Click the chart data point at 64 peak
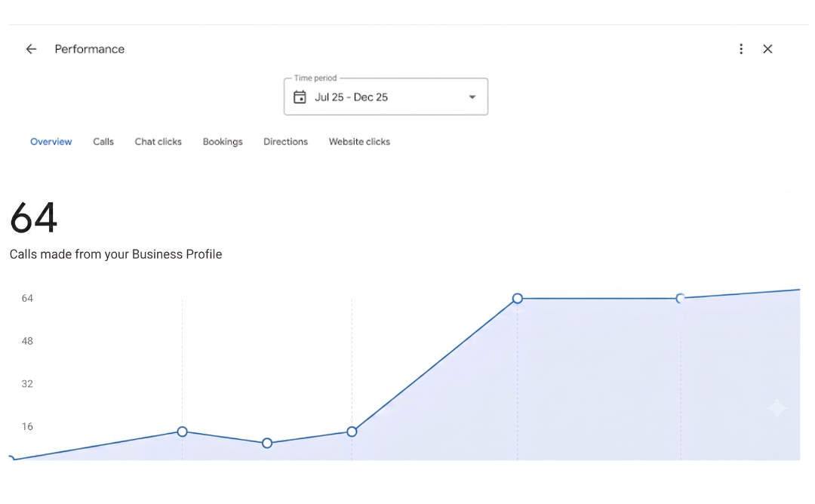This screenshot has height=504, width=815. pos(517,298)
